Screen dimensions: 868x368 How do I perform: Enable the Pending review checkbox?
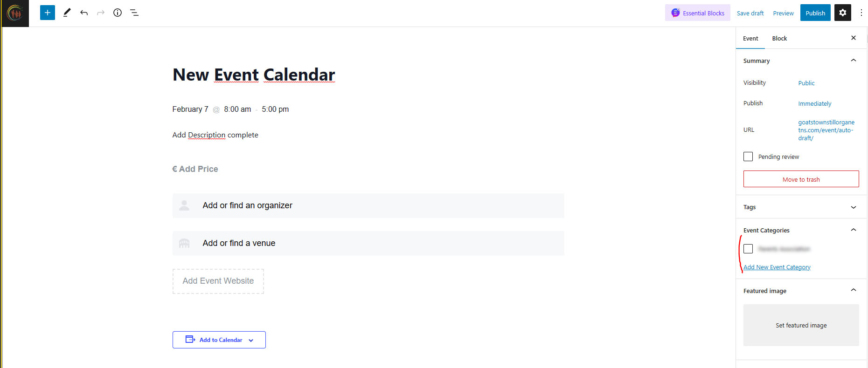click(748, 157)
